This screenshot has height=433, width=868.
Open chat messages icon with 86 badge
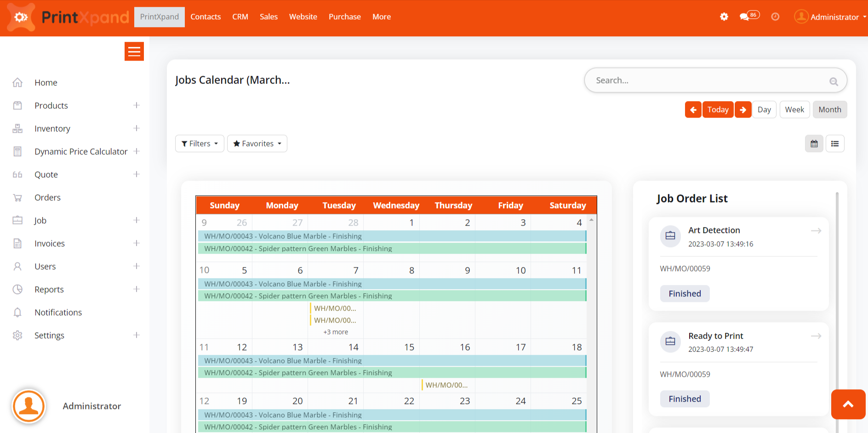point(744,17)
